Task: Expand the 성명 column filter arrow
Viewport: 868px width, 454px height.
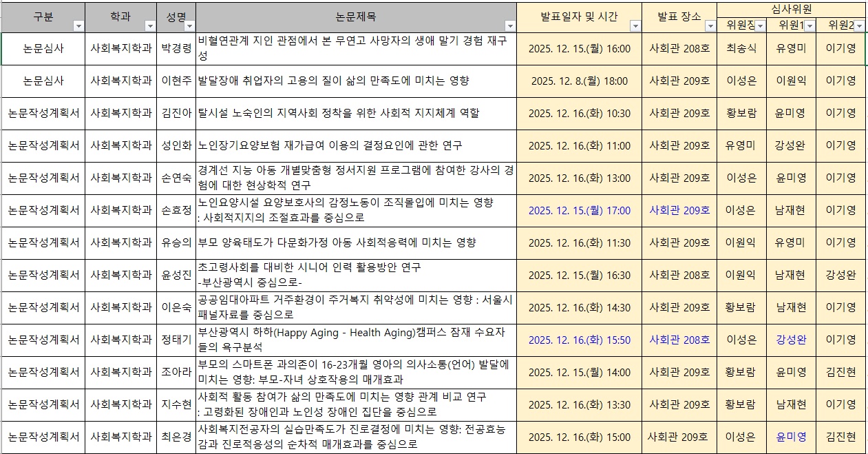Action: point(189,25)
